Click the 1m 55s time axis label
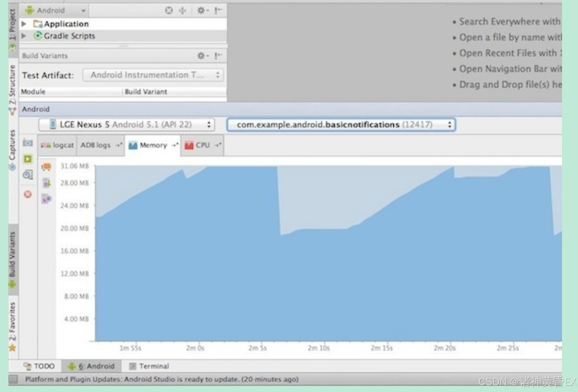This screenshot has height=392, width=578. click(131, 348)
